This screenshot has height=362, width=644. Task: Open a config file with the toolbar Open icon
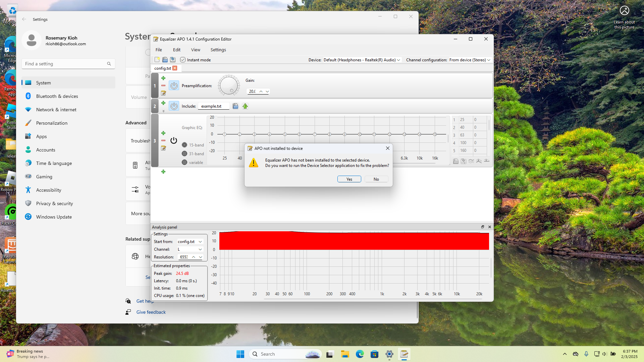coord(165,60)
